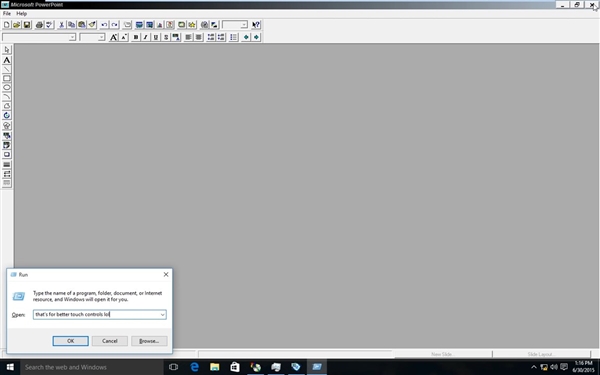
Task: Open the Help menu
Action: click(x=21, y=13)
